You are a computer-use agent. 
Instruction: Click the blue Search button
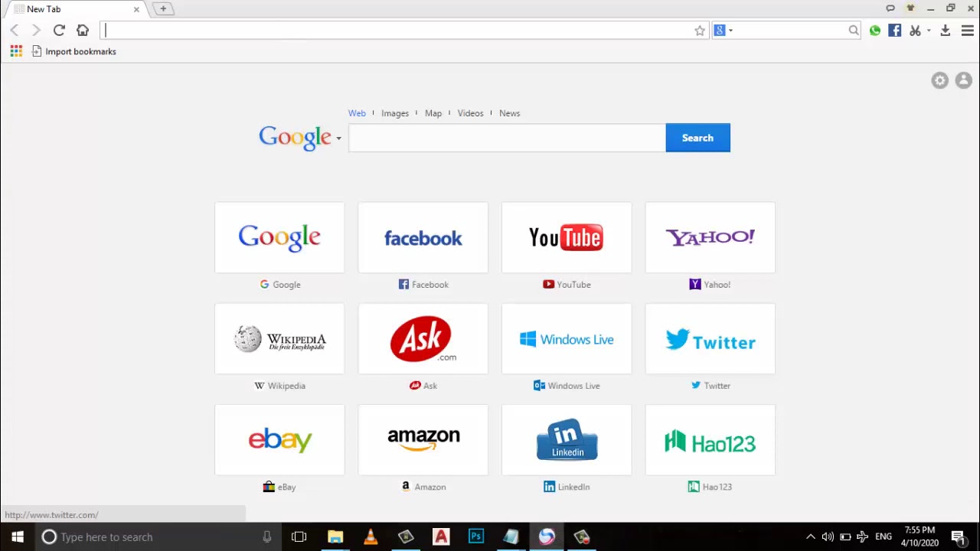coord(697,138)
